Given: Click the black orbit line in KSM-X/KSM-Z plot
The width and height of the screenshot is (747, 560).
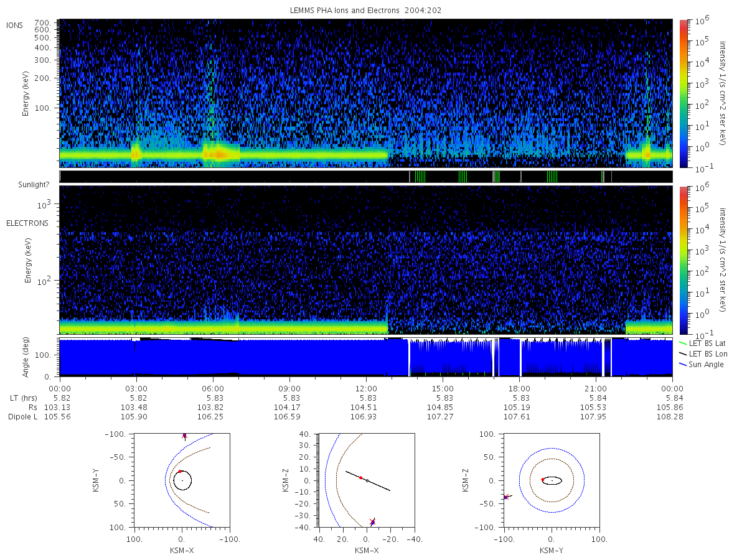Looking at the screenshot, I should pyautogui.click(x=368, y=480).
